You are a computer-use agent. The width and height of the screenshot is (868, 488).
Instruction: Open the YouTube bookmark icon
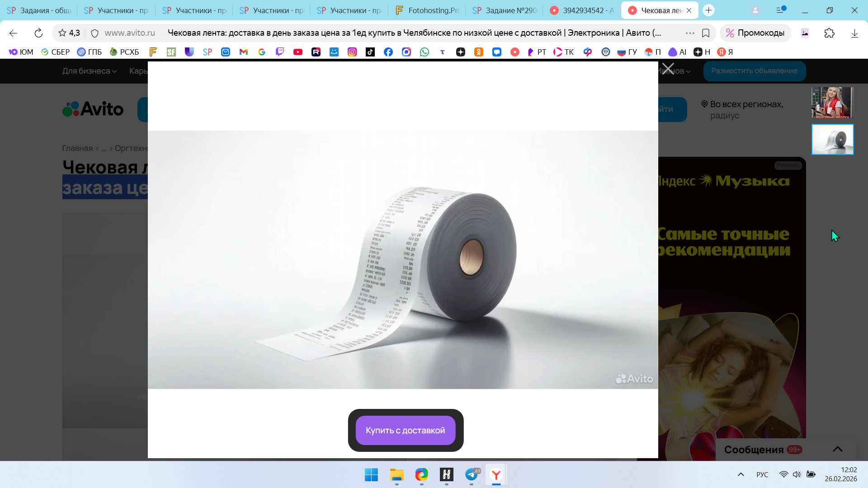[x=297, y=52]
